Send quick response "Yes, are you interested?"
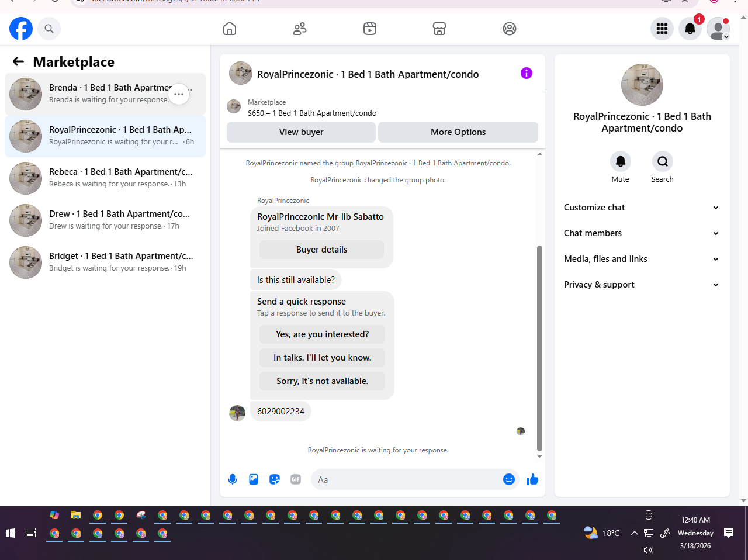748x560 pixels. (322, 334)
